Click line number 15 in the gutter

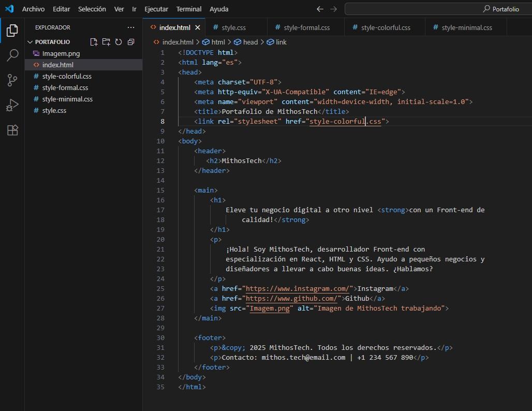pos(160,190)
